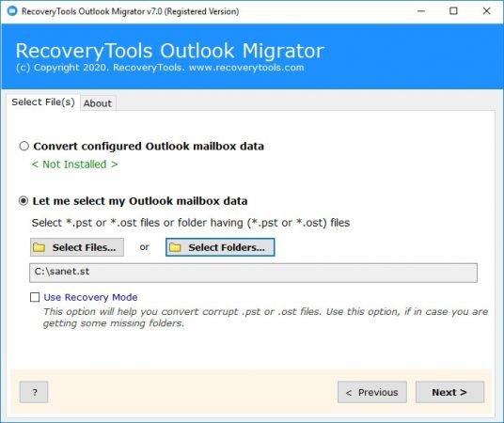
Task: Click the Use Recovery Mode label text
Action: pyautogui.click(x=90, y=297)
